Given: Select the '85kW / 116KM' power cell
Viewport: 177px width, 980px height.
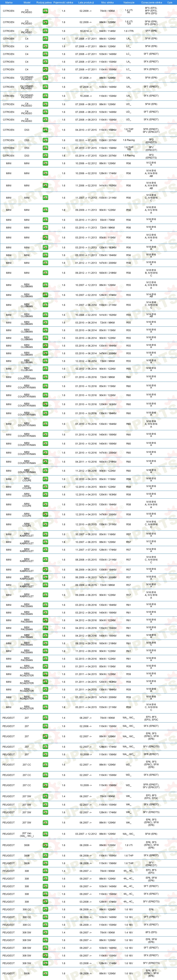Looking at the screenshot, I should (107, 535).
